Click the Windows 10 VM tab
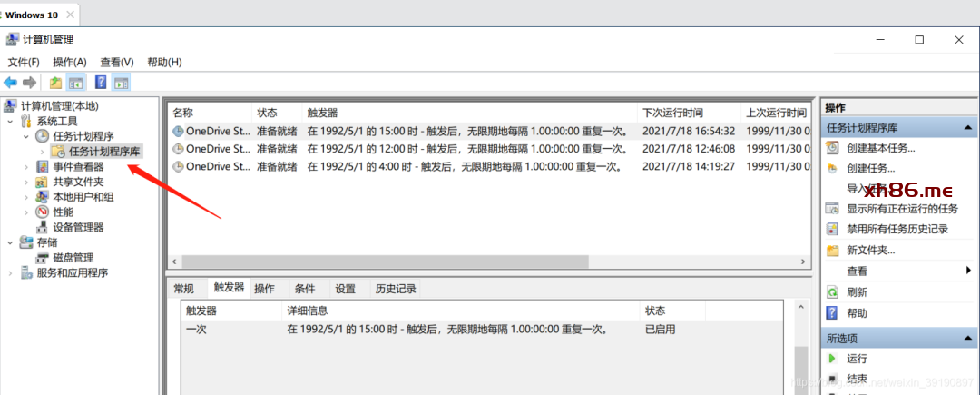 (x=31, y=15)
